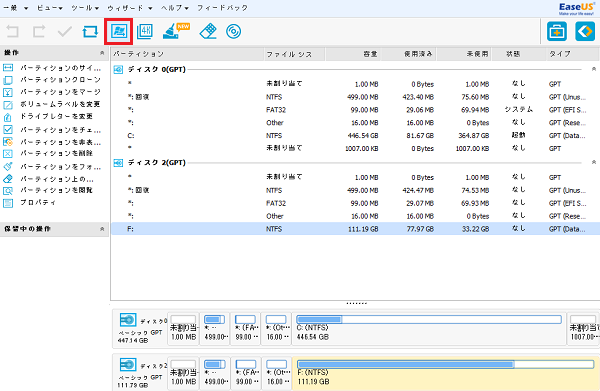The width and height of the screenshot is (600, 391).
Task: Select the C: partition row
Action: [355, 135]
